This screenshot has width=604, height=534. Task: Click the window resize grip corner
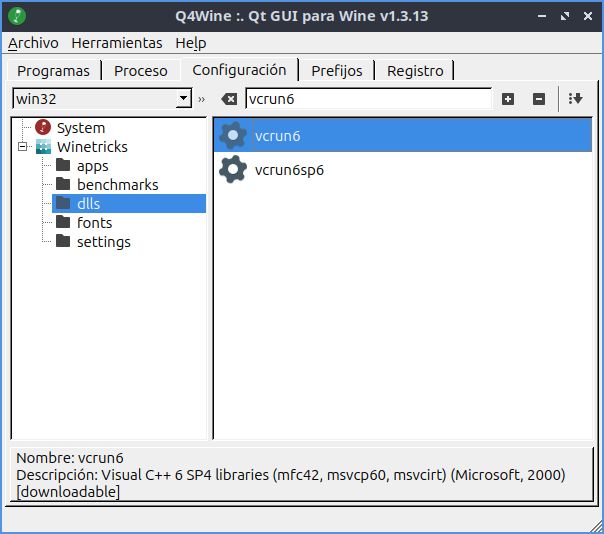point(597,526)
